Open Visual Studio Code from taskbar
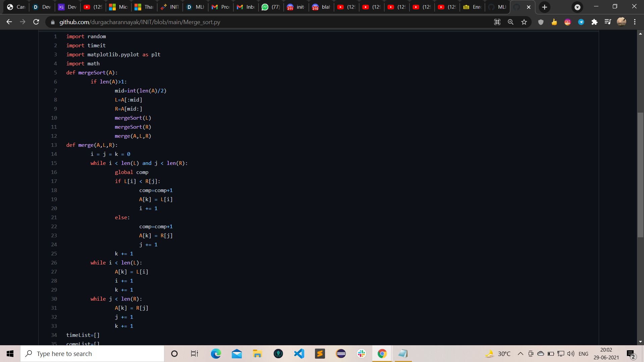 click(299, 354)
